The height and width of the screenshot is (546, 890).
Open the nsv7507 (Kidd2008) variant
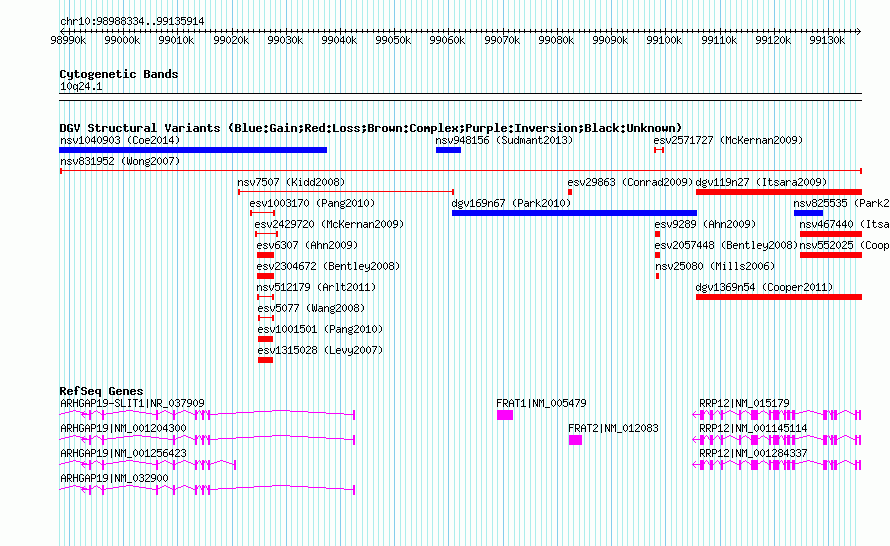tap(291, 182)
